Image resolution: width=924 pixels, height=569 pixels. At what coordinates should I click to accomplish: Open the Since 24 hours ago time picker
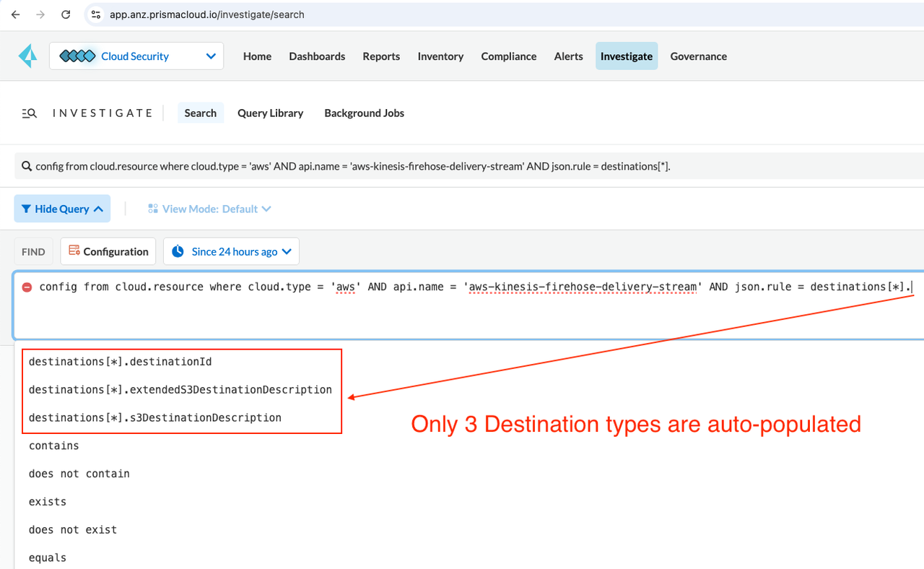(231, 251)
